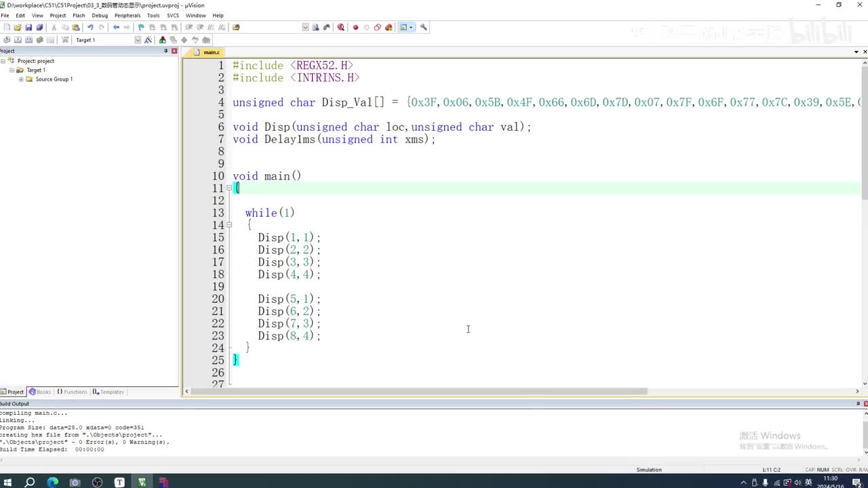Click the Navigate Backwards arrow
The width and height of the screenshot is (868, 488).
click(116, 28)
